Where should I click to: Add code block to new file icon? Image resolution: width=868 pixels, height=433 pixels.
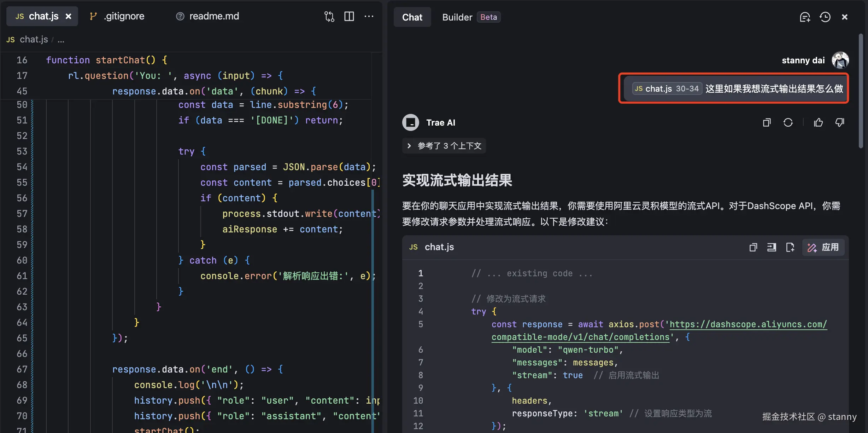790,247
